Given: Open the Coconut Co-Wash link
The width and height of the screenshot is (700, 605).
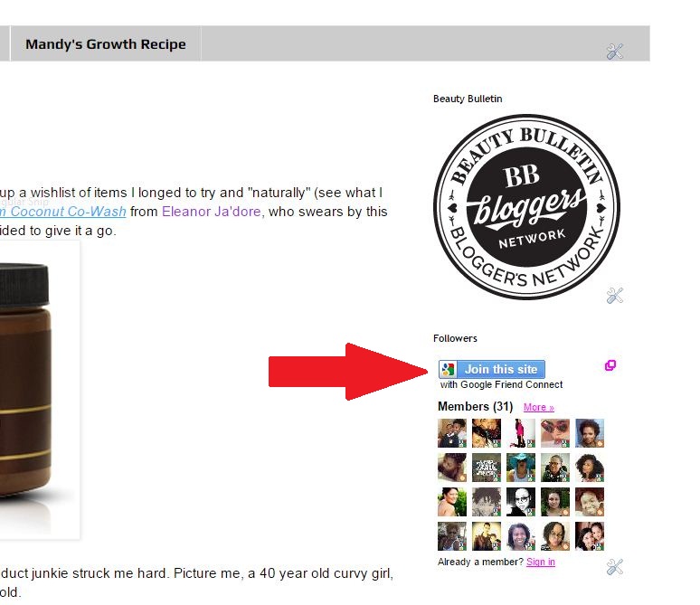Looking at the screenshot, I should [x=63, y=212].
